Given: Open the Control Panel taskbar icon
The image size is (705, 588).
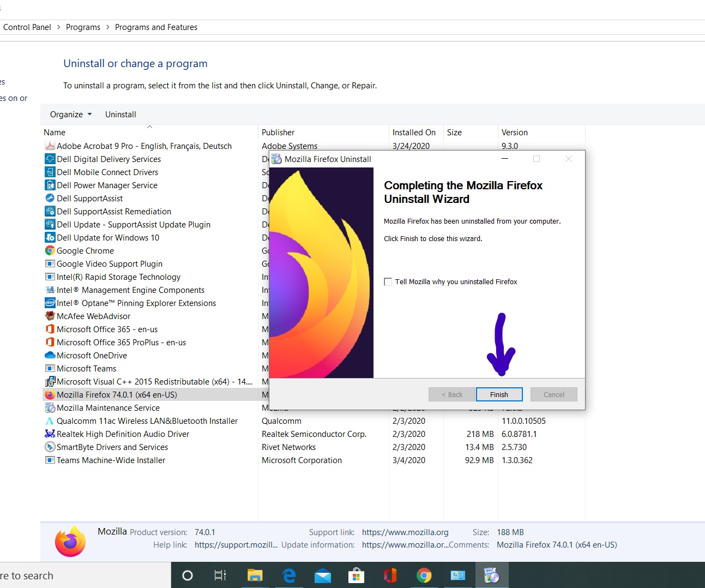Looking at the screenshot, I should [x=457, y=575].
